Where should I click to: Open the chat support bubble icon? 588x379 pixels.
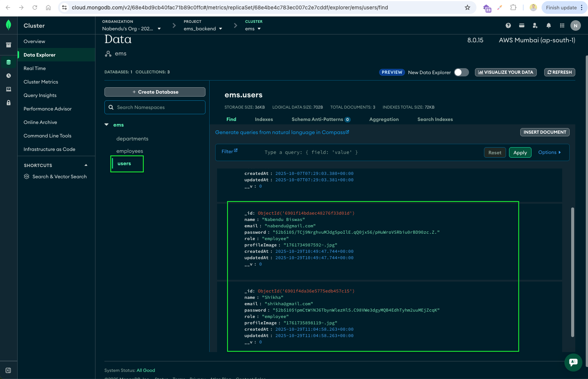[573, 362]
